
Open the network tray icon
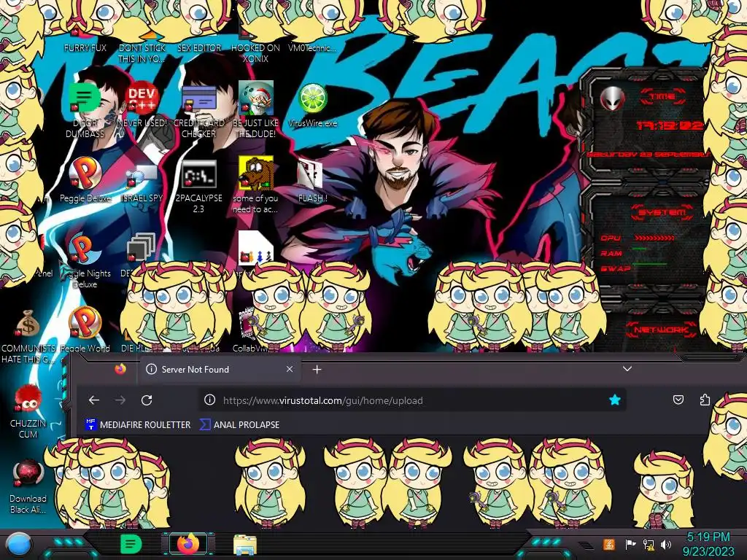click(649, 544)
